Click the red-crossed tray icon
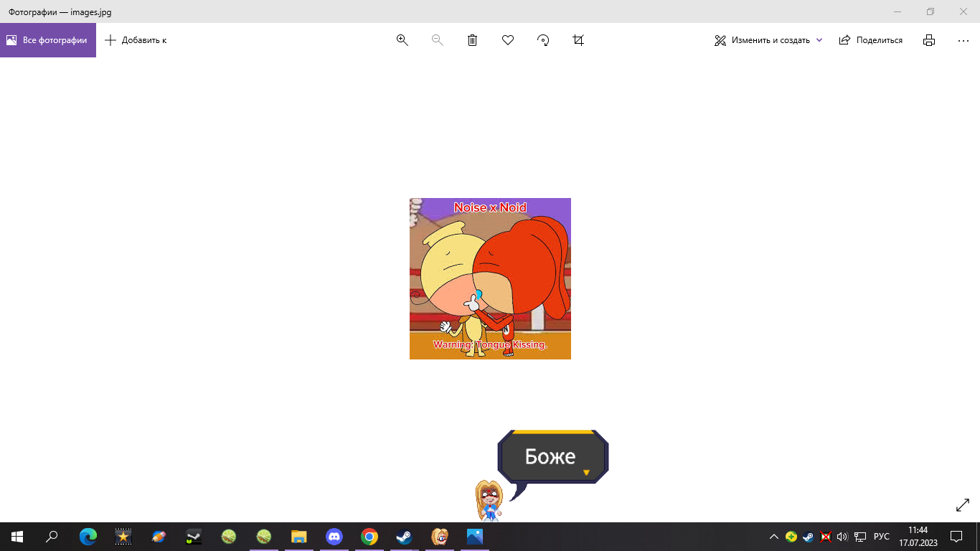The height and width of the screenshot is (551, 980). click(826, 537)
